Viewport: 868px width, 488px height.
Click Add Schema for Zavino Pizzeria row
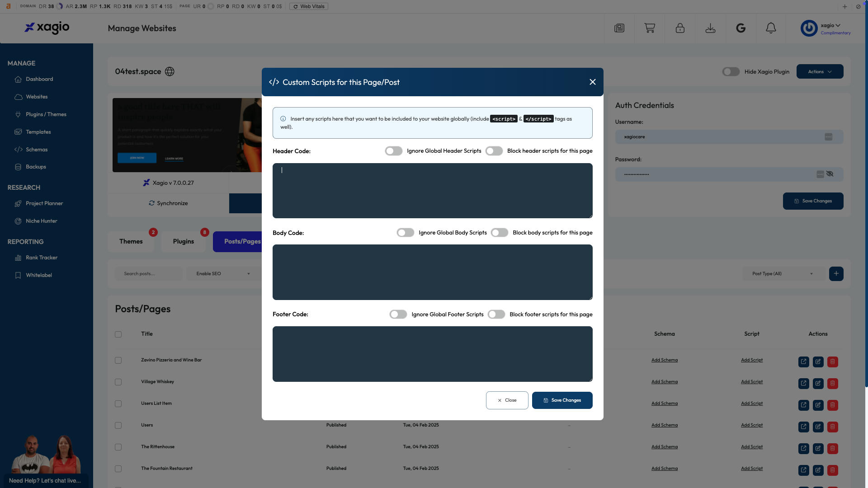tap(664, 360)
